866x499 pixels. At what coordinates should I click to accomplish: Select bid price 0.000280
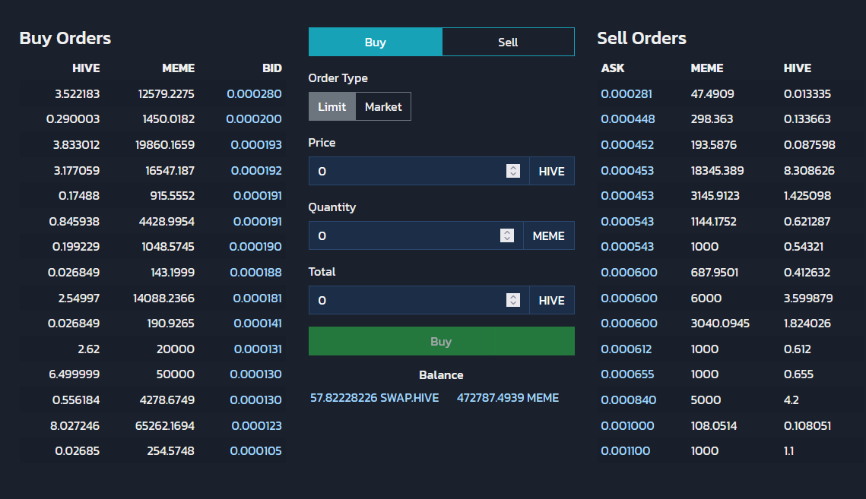click(x=254, y=94)
